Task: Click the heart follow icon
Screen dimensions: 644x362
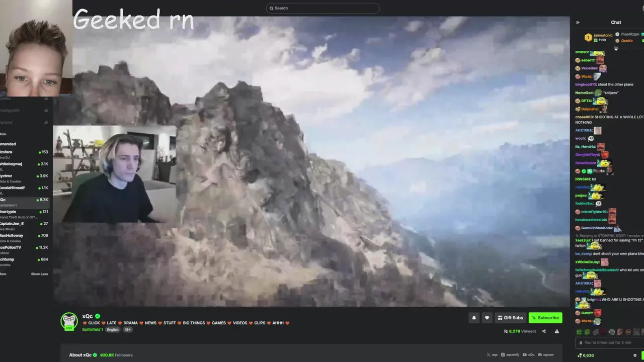Action: pyautogui.click(x=487, y=318)
